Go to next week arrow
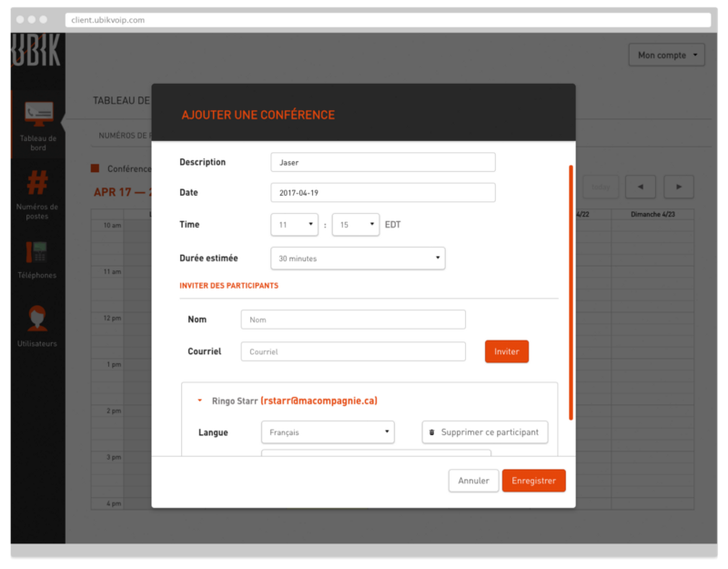The height and width of the screenshot is (569, 728). pyautogui.click(x=678, y=187)
